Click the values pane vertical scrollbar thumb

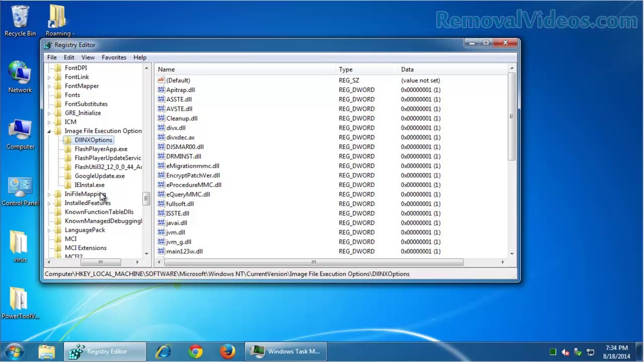click(x=512, y=117)
